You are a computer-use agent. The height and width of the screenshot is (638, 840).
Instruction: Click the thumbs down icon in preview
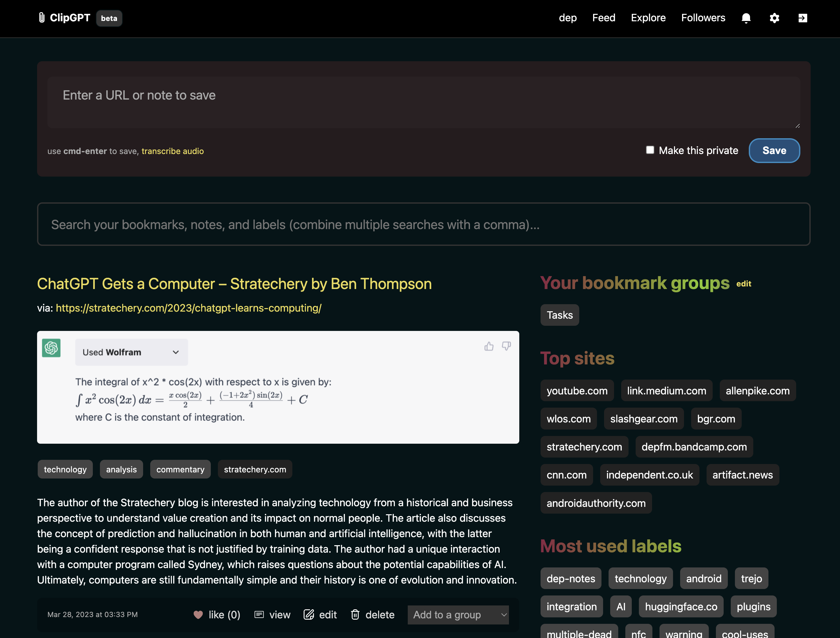pos(506,346)
